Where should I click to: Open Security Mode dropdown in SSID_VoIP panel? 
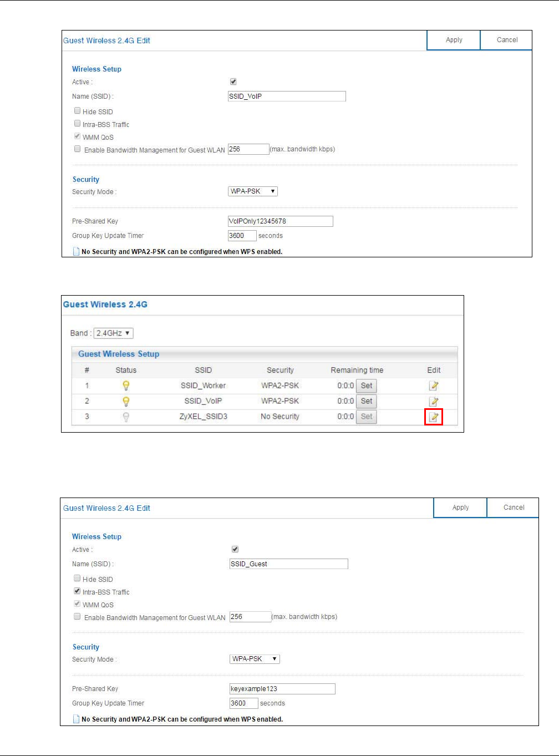click(x=253, y=191)
